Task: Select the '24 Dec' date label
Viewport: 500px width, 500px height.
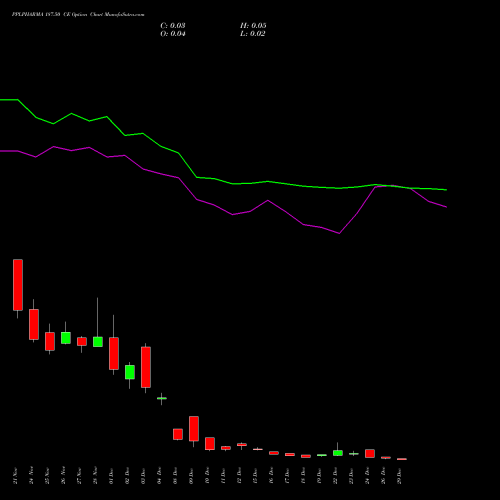Action: point(367,476)
